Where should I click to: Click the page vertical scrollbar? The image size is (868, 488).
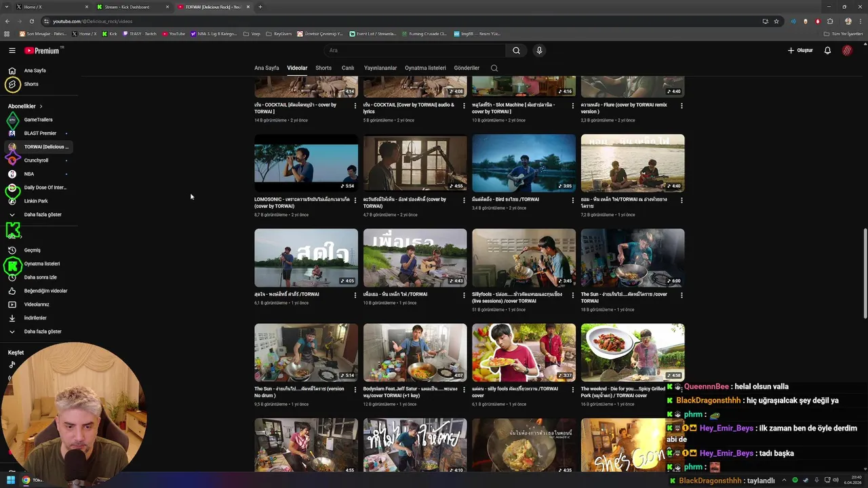point(865,274)
